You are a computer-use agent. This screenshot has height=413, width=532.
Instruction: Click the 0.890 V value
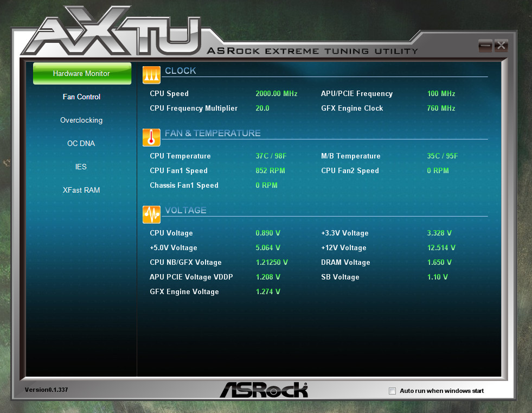tap(268, 233)
